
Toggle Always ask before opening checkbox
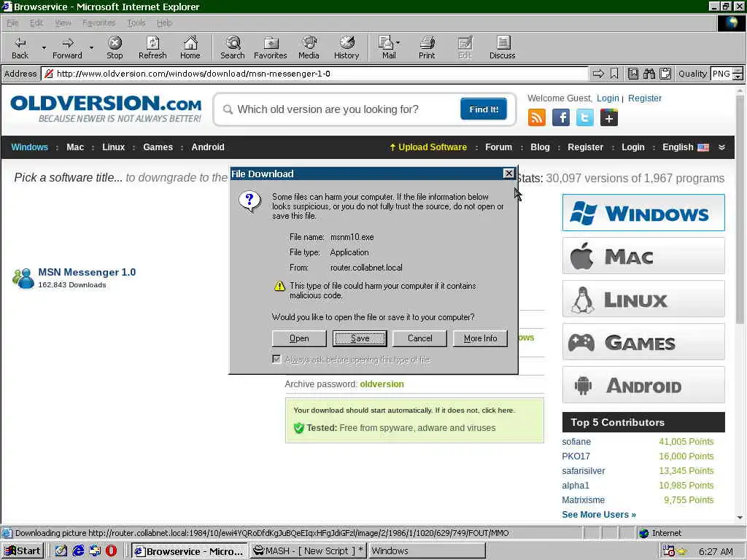click(276, 359)
